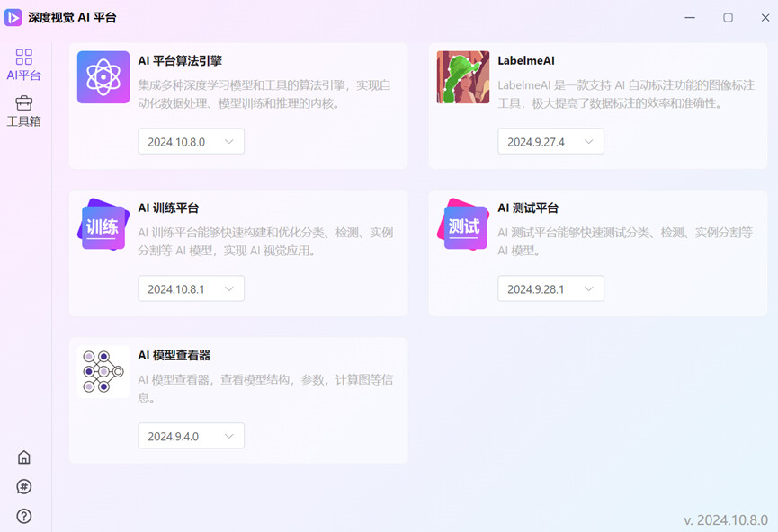Click the AI 模型查看器 title
778x532 pixels.
174,355
